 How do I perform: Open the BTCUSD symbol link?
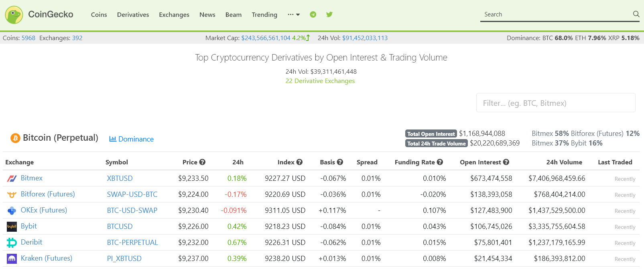pos(120,227)
